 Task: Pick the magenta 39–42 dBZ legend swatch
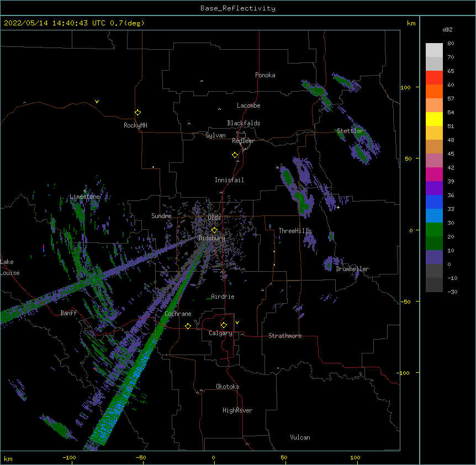[x=434, y=174]
